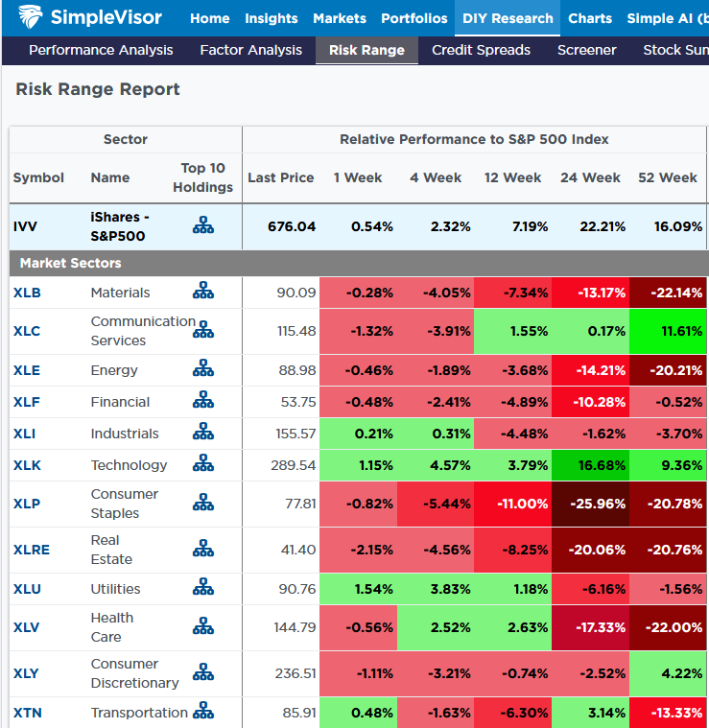Click the XLU symbol link

click(29, 589)
